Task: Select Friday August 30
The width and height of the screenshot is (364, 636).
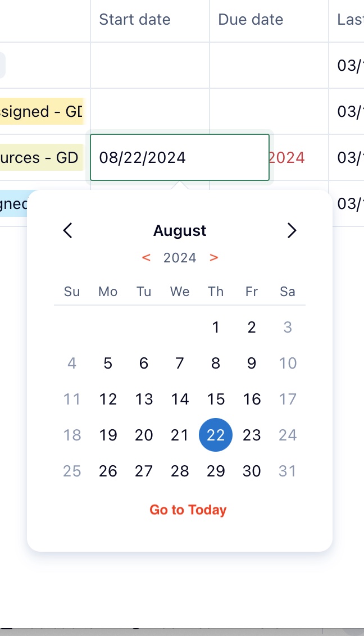Action: (252, 471)
